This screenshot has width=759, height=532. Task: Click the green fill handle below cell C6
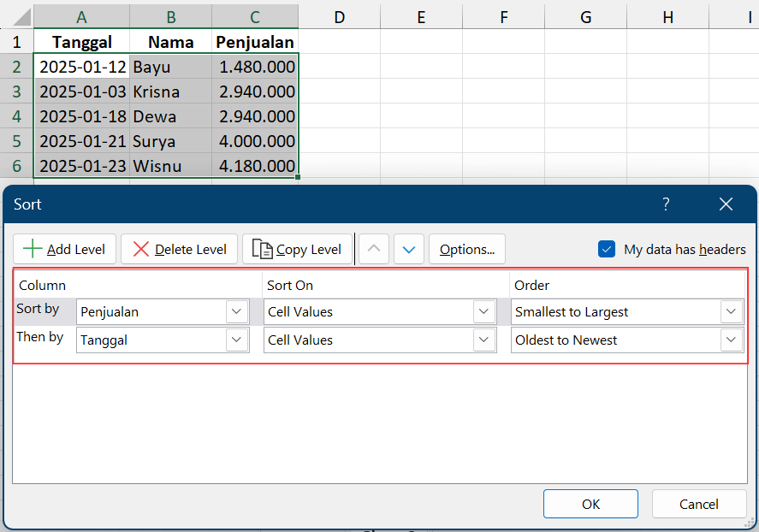296,175
